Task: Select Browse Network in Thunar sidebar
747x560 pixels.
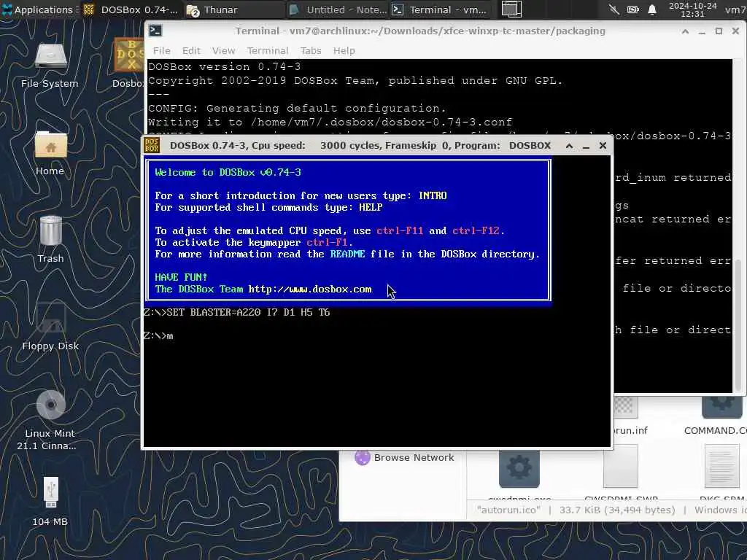Action: point(404,458)
